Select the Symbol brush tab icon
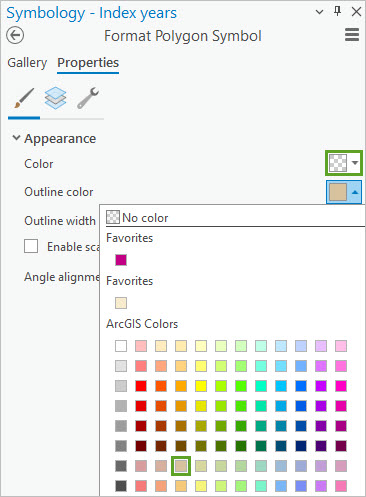Viewport: 366px width, 497px height. coord(24,98)
